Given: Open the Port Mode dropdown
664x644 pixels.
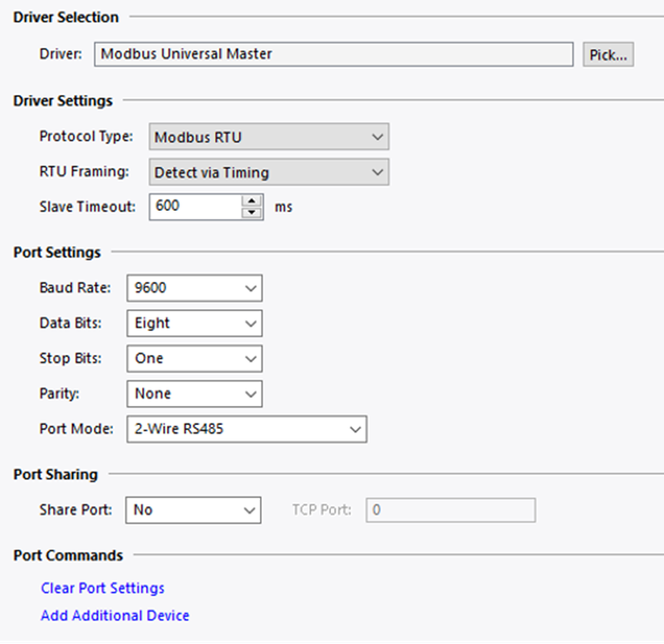Looking at the screenshot, I should click(x=247, y=430).
